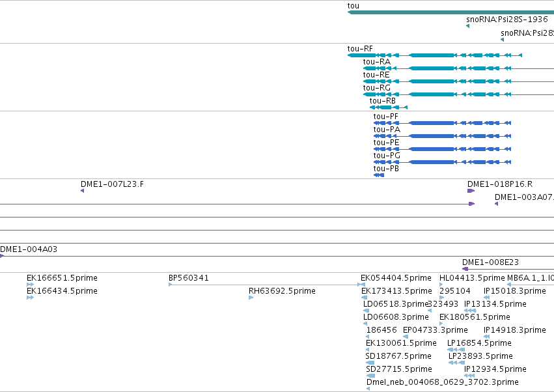Click the LP16854.5prime label
This screenshot has width=554, height=392.
tap(479, 344)
